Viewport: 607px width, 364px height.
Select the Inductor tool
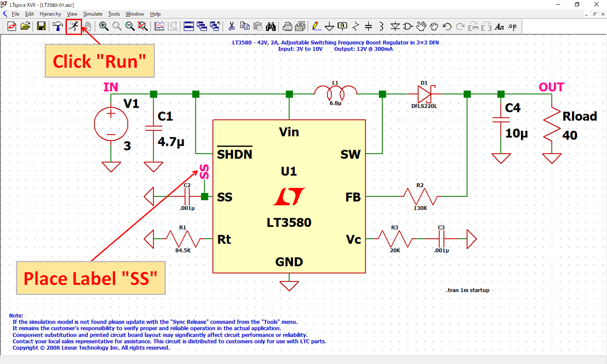coord(381,27)
